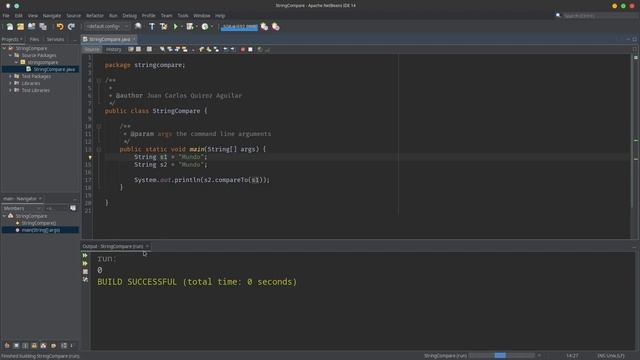
Task: Open the File menu
Action: coord(6,16)
